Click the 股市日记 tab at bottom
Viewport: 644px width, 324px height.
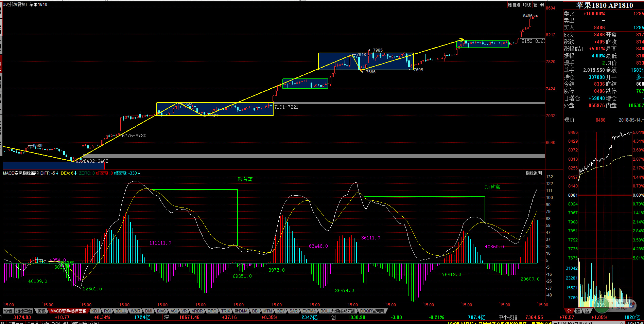tap(15, 323)
